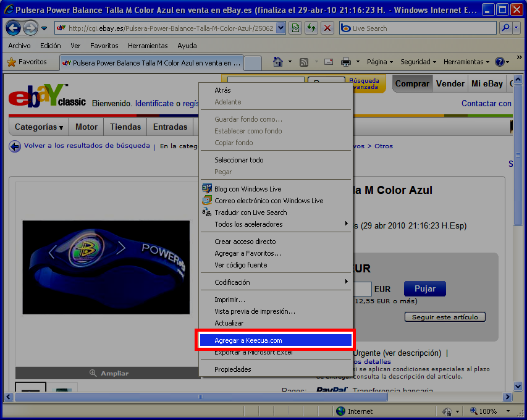Click Volver a los resultados de búsqueda

coord(86,146)
